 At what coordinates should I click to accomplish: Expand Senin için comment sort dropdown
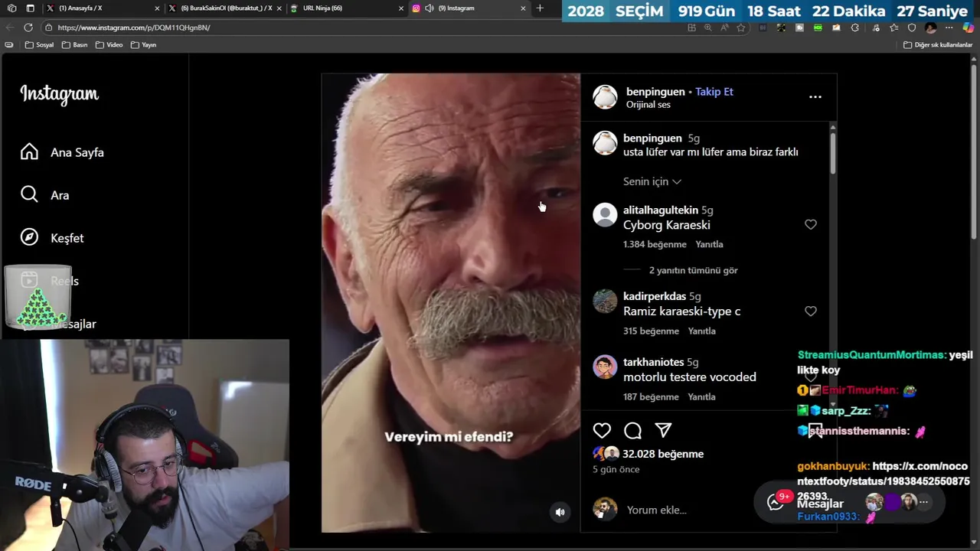[x=652, y=181]
